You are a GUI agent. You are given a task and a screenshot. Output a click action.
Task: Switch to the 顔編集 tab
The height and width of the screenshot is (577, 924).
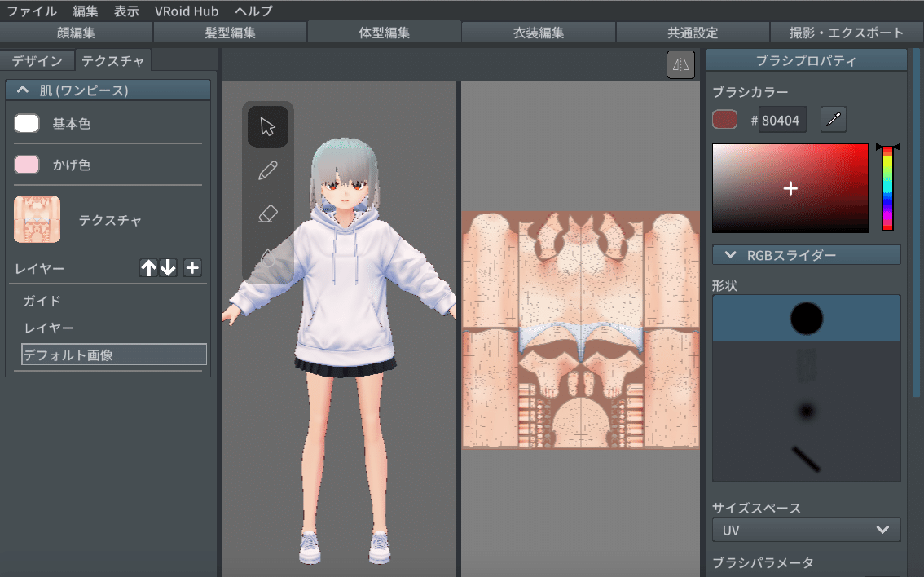point(76,33)
